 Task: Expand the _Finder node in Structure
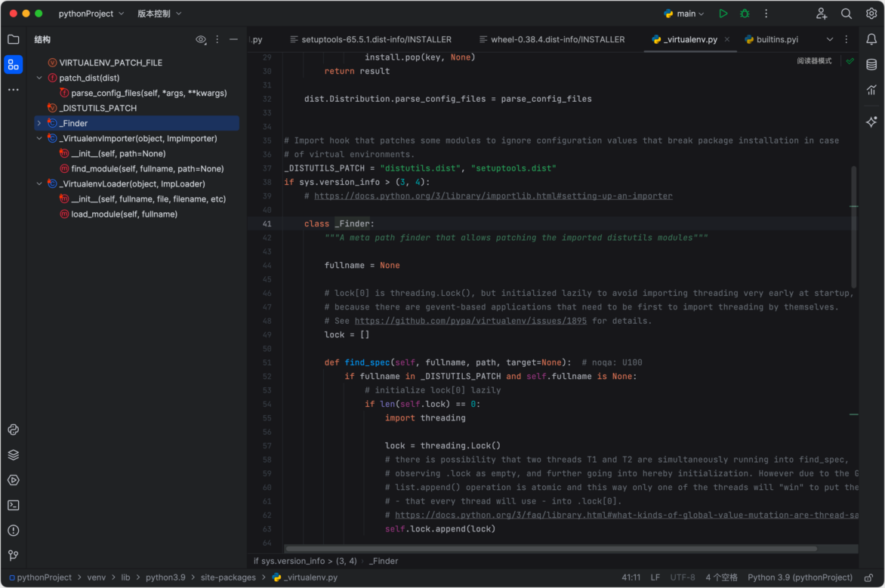tap(39, 122)
